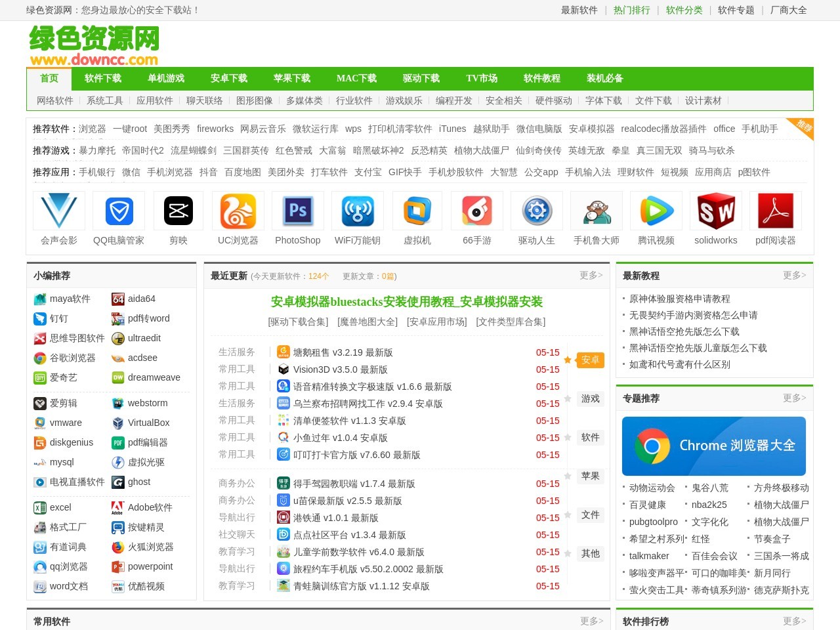
Task: Click the 塘鹅租售 app icon in list
Action: (x=283, y=352)
